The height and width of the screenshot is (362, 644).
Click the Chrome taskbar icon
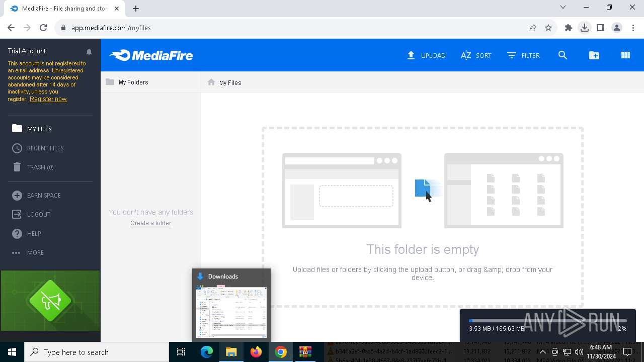click(281, 352)
